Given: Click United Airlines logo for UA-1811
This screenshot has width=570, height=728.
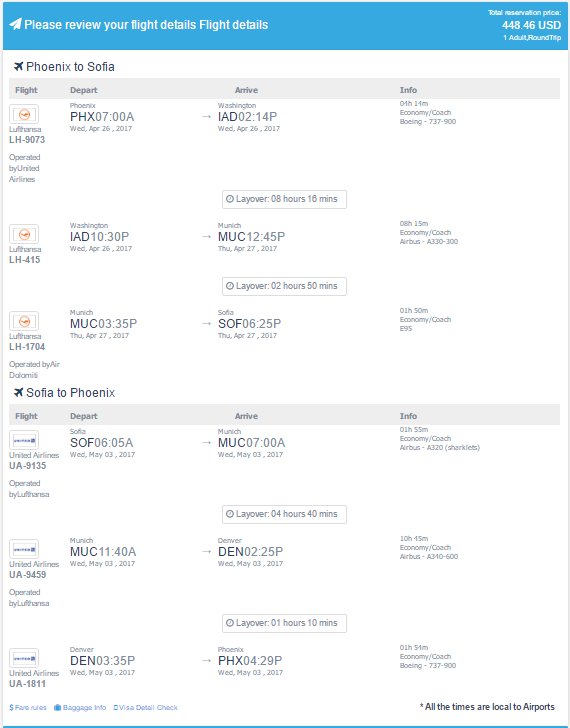Looking at the screenshot, I should tap(24, 658).
